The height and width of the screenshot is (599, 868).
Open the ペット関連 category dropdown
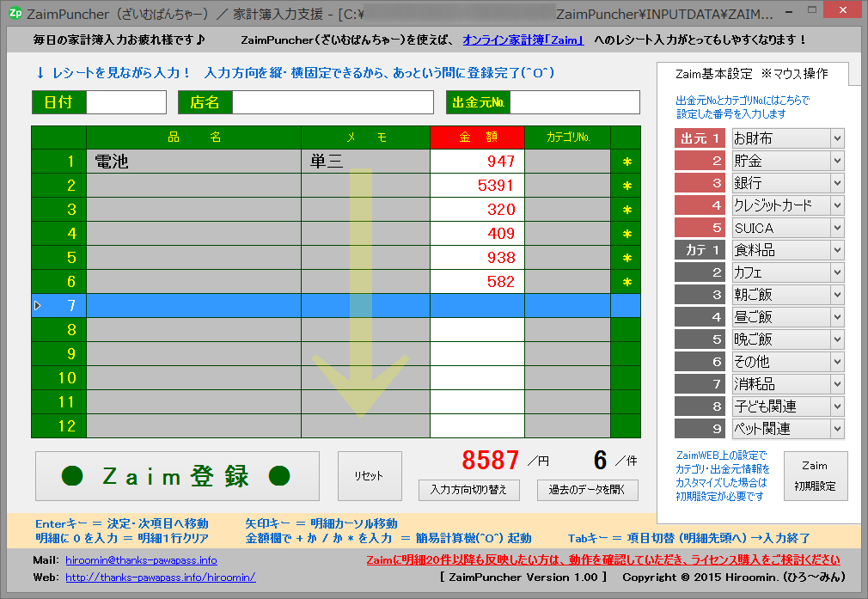[x=837, y=429]
